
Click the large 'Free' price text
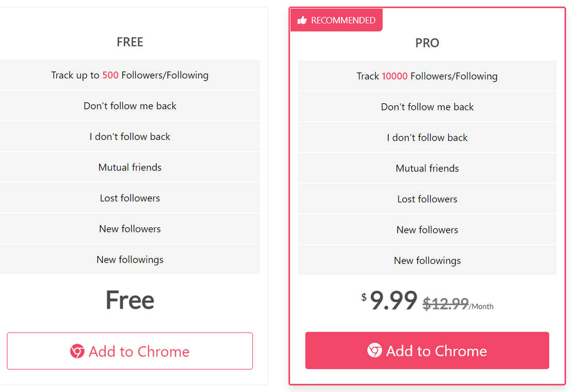[130, 300]
